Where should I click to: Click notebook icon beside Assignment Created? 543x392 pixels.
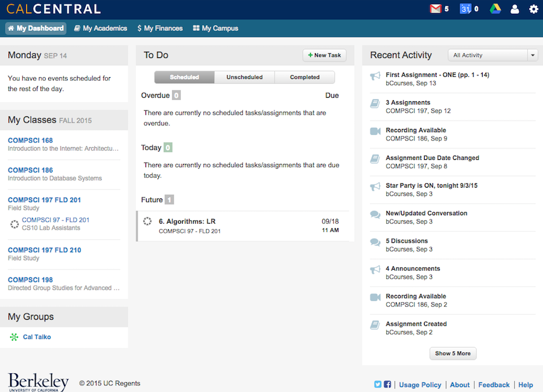(x=375, y=325)
